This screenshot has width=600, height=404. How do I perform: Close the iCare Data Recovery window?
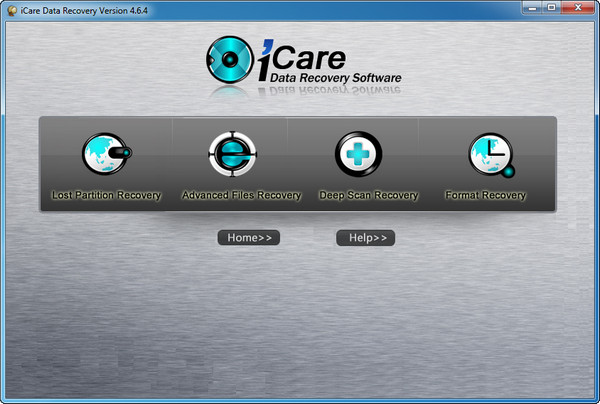click(578, 7)
